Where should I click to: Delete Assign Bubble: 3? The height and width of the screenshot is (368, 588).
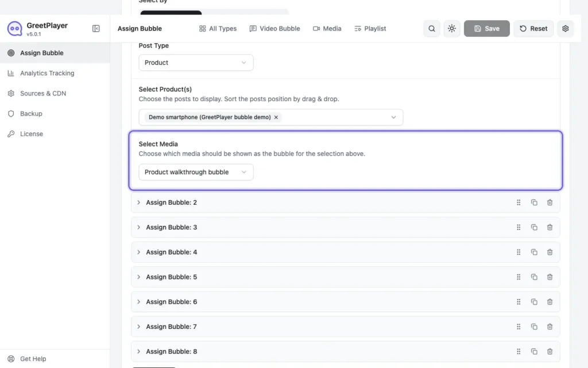tap(550, 227)
